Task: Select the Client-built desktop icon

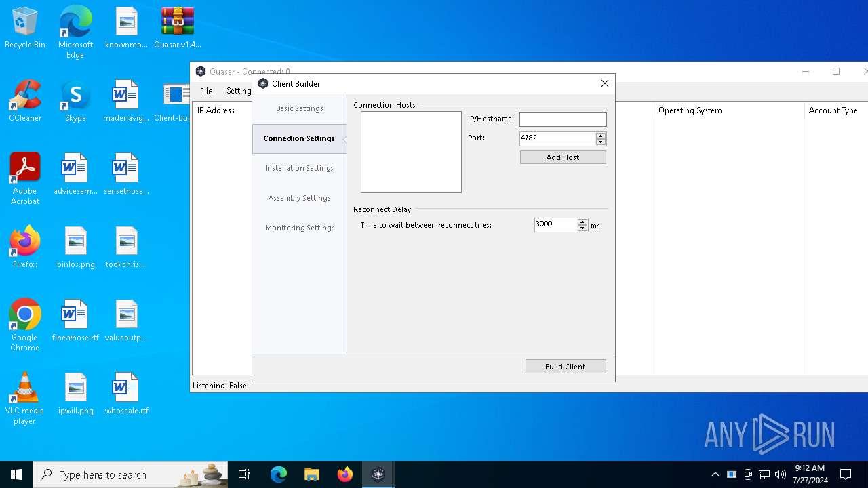Action: [176, 101]
